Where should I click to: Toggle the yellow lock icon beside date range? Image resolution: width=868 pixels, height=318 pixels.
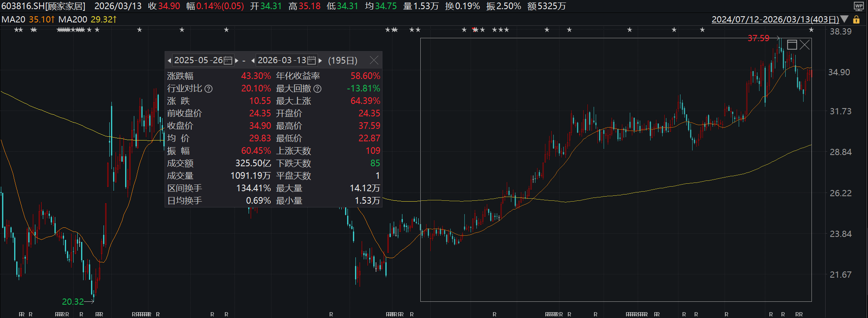click(856, 20)
